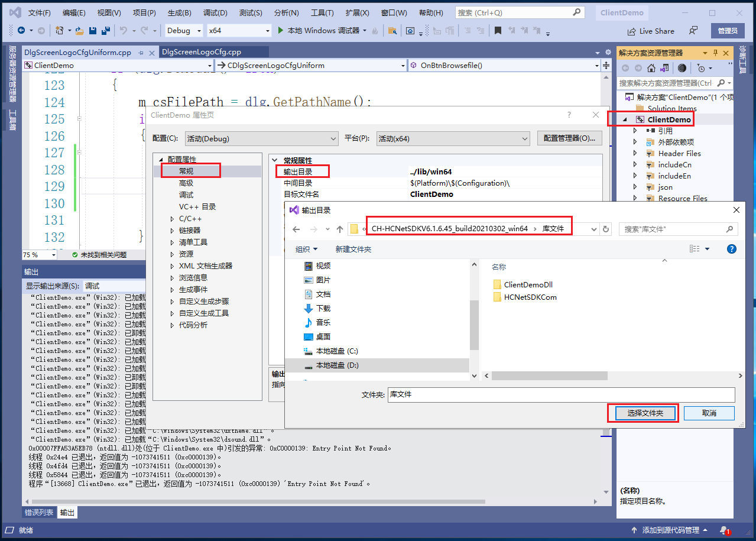Select the HCNetSDKCom folder
The height and width of the screenshot is (541, 756).
coord(524,297)
